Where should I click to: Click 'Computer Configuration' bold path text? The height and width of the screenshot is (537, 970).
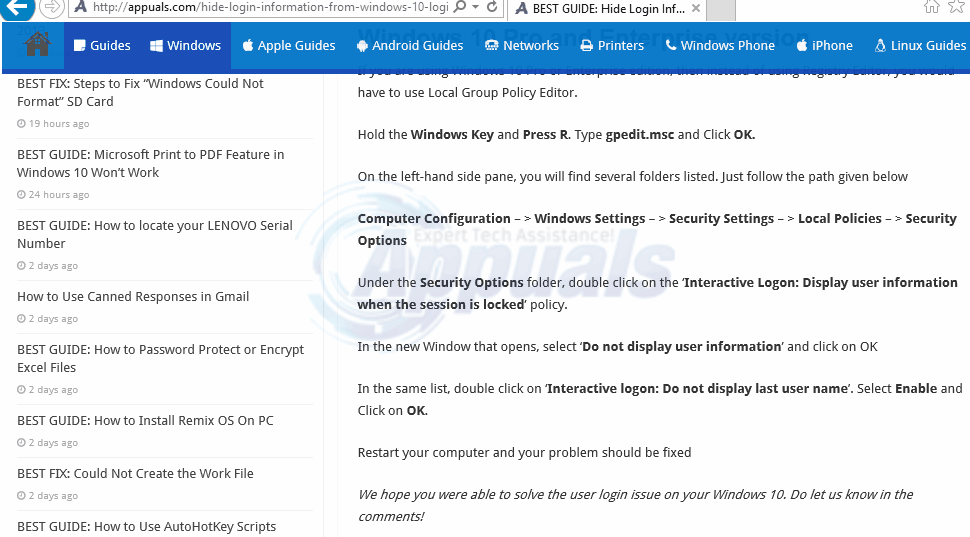click(x=434, y=218)
